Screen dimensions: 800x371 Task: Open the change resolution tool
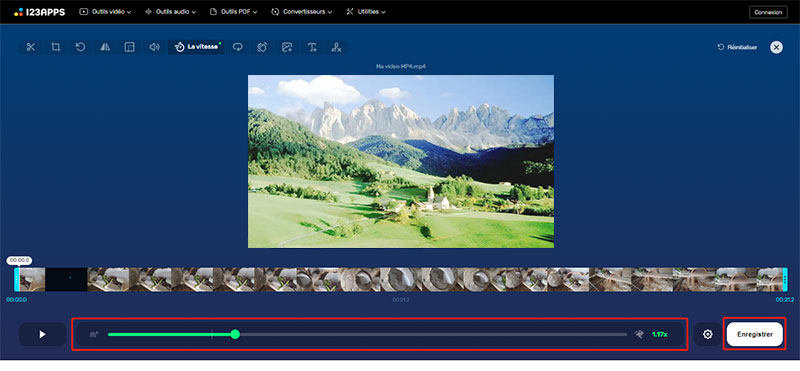[x=130, y=47]
